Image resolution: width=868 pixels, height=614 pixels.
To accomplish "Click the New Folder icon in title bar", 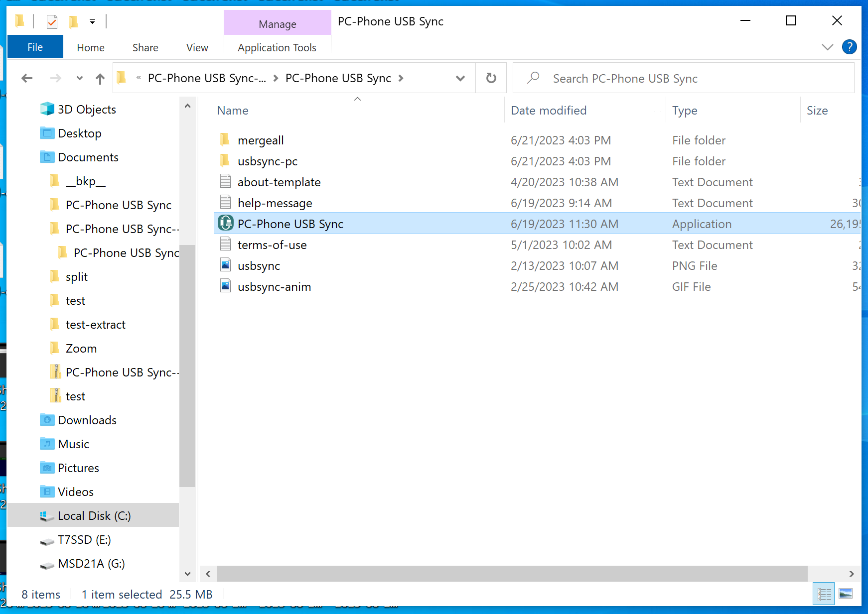I will 73,21.
